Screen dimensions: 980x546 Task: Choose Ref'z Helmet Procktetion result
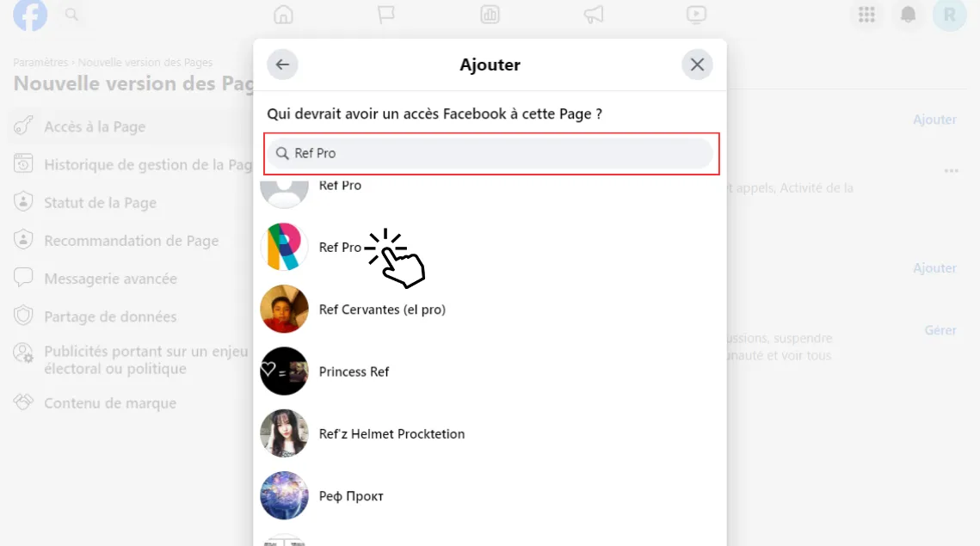point(391,433)
